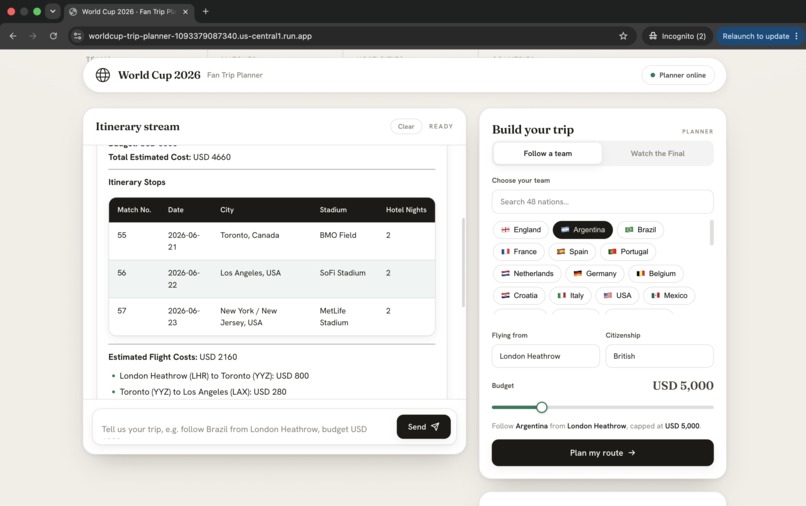Open site info icon in address bar
Image resolution: width=806 pixels, height=506 pixels.
coord(78,36)
